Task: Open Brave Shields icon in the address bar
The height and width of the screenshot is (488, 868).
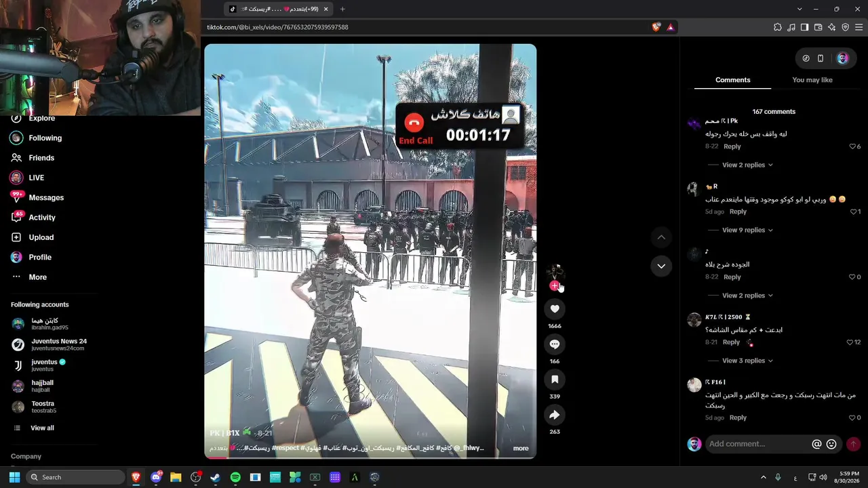Action: coord(656,27)
